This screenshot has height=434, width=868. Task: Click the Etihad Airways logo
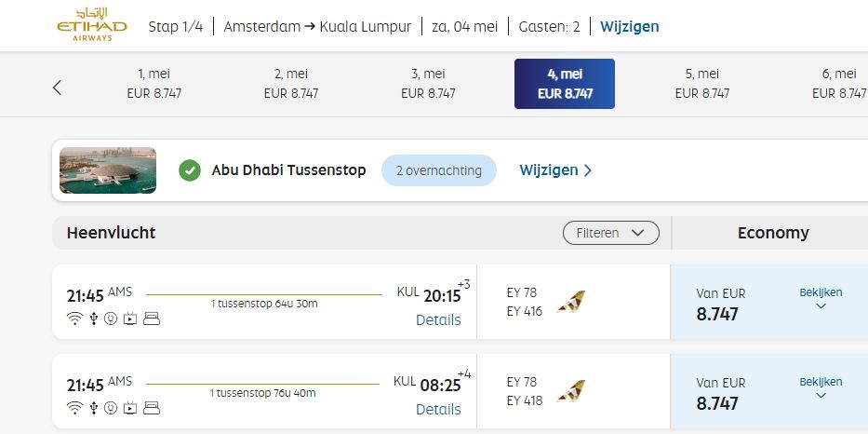click(x=90, y=26)
